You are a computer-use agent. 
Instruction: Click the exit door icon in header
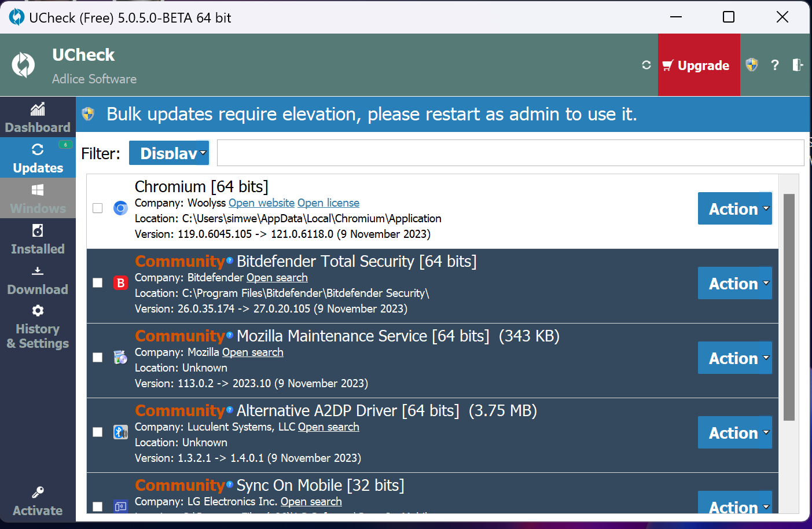tap(798, 65)
